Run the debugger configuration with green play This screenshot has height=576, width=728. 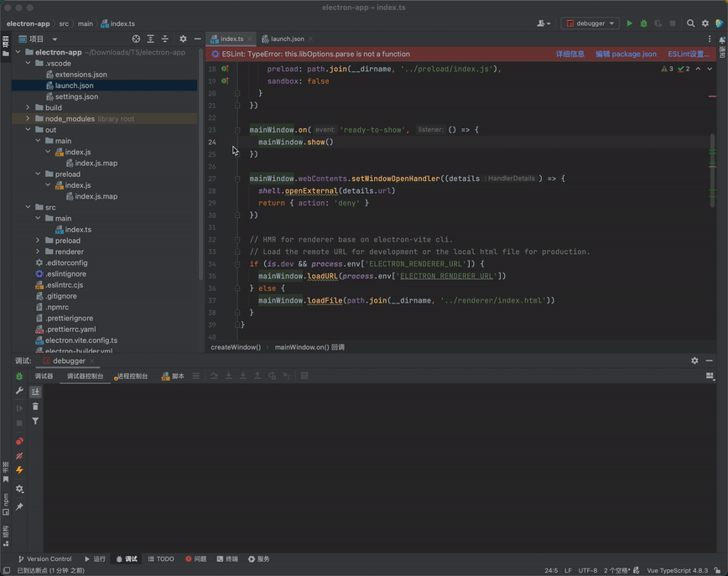(629, 23)
